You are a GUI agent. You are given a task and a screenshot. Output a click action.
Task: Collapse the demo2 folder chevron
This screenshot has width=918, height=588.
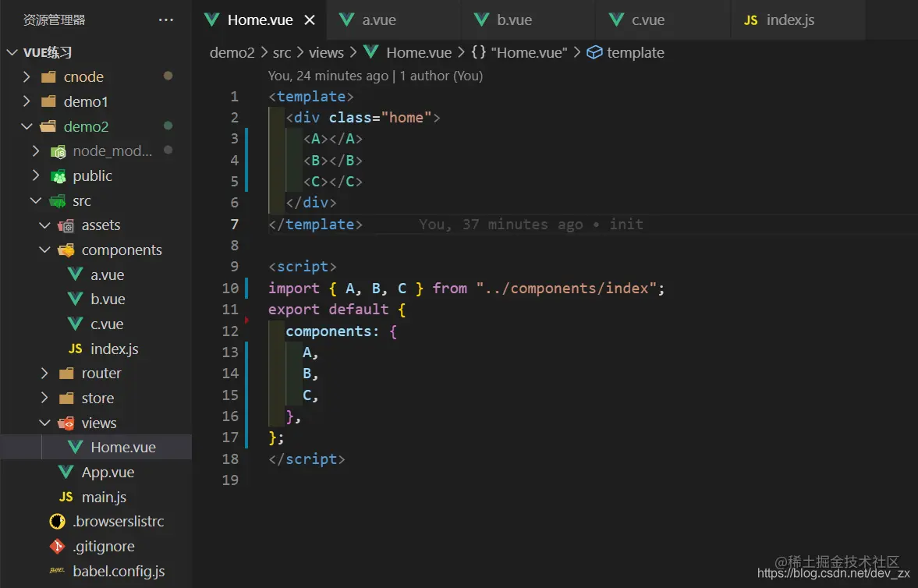27,126
